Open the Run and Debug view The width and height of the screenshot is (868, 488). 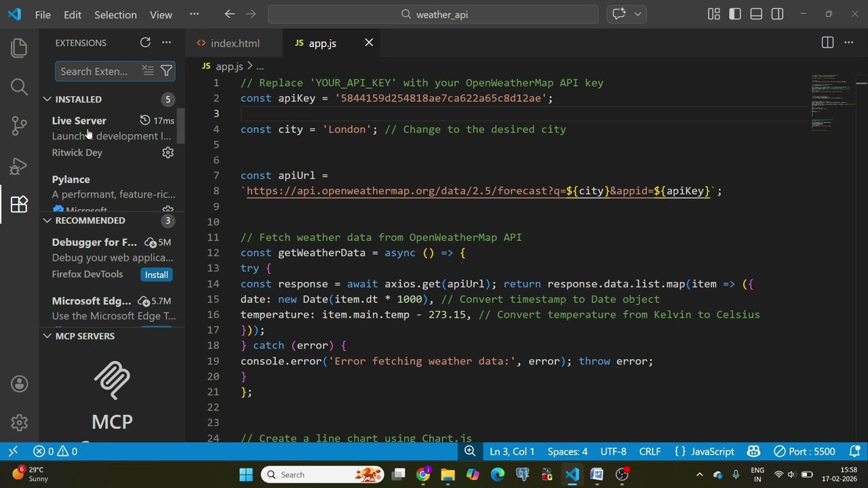click(19, 165)
